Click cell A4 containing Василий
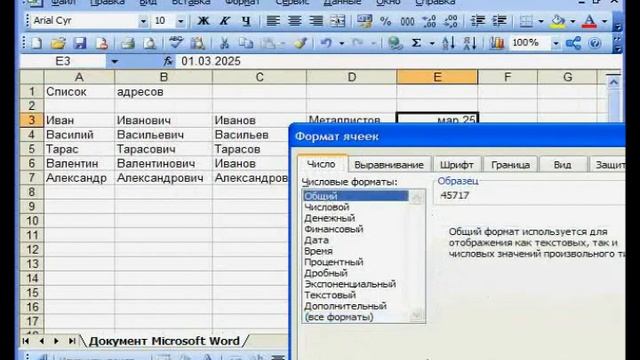This screenshot has height=360, width=640. pos(79,135)
